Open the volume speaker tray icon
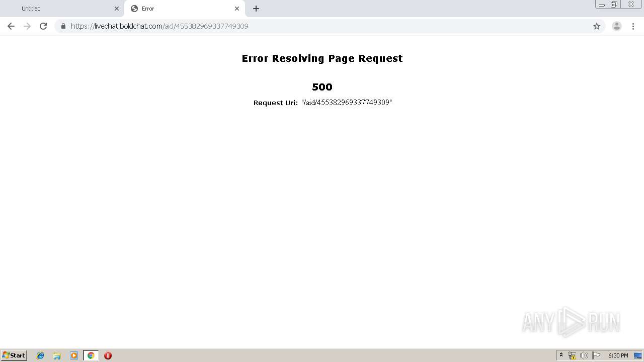Image resolution: width=644 pixels, height=362 pixels. pyautogui.click(x=584, y=355)
